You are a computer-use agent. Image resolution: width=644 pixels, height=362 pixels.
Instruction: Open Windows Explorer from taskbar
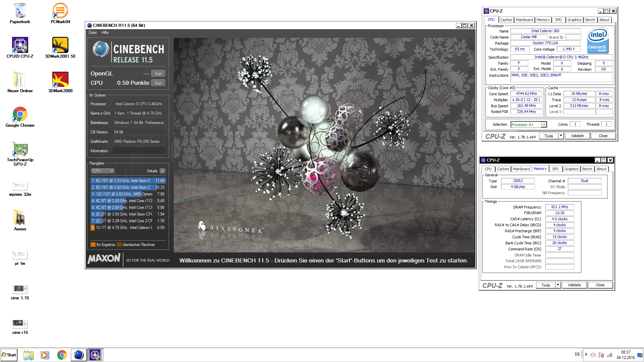pyautogui.click(x=29, y=355)
